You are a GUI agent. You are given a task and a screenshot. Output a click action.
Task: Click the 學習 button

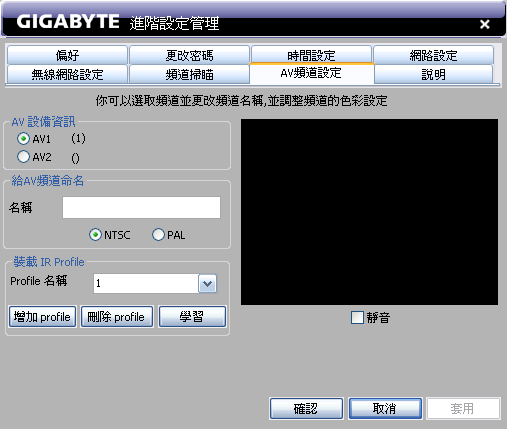coord(192,316)
